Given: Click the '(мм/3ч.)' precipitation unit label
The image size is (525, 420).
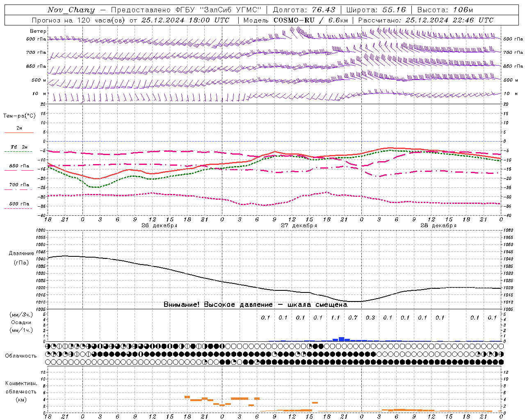Looking at the screenshot, I should [x=21, y=315].
